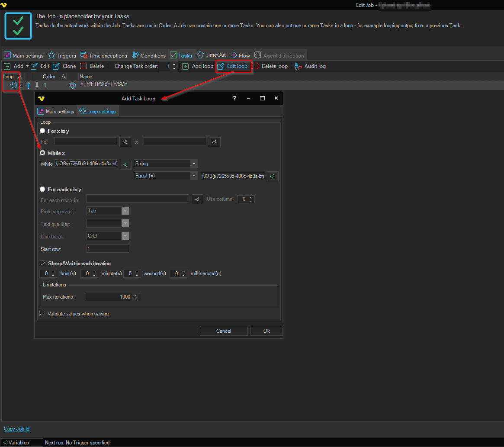
Task: Open variable picker beside For each row field
Action: point(197,199)
